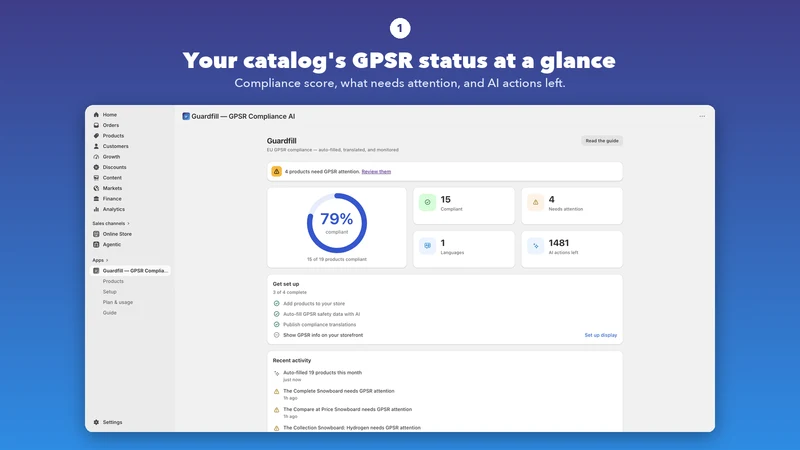Image resolution: width=800 pixels, height=450 pixels.
Task: Open Plan & usage subpage
Action: (x=118, y=303)
